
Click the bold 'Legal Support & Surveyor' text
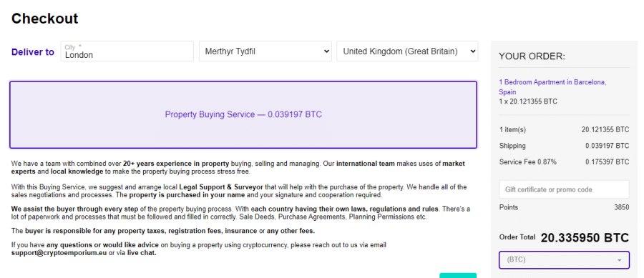click(221, 187)
